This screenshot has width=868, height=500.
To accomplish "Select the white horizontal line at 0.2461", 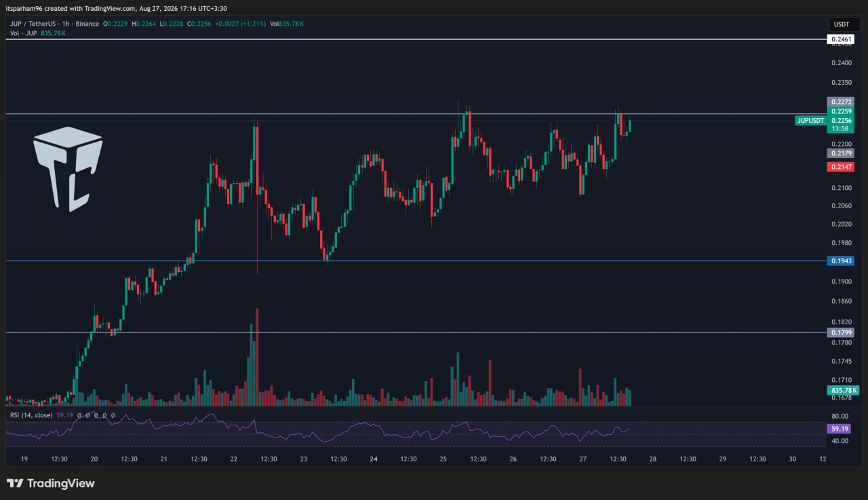I will click(415, 40).
